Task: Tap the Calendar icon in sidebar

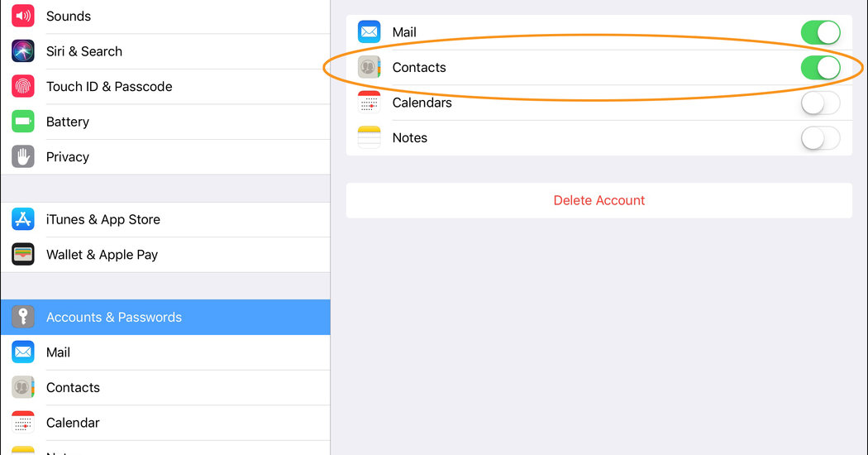Action: click(22, 422)
